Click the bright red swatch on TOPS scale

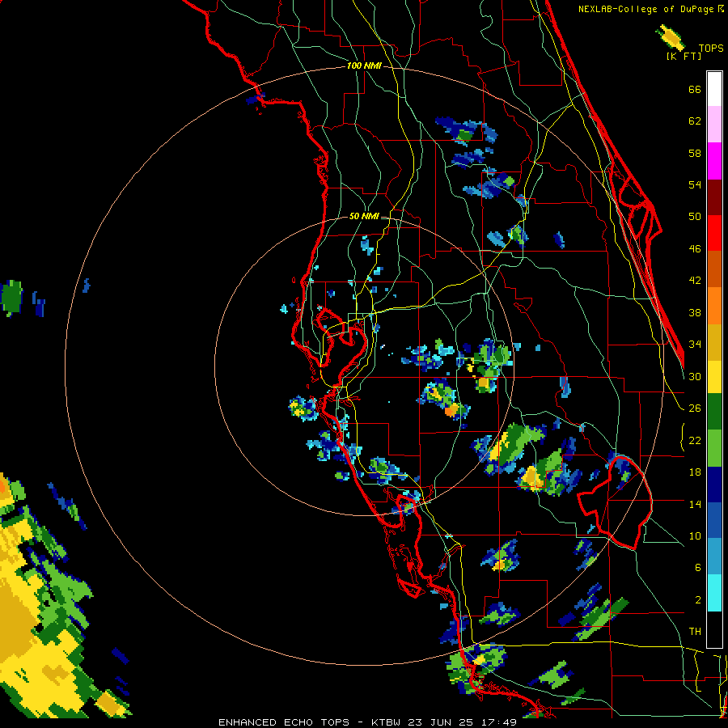tap(714, 233)
